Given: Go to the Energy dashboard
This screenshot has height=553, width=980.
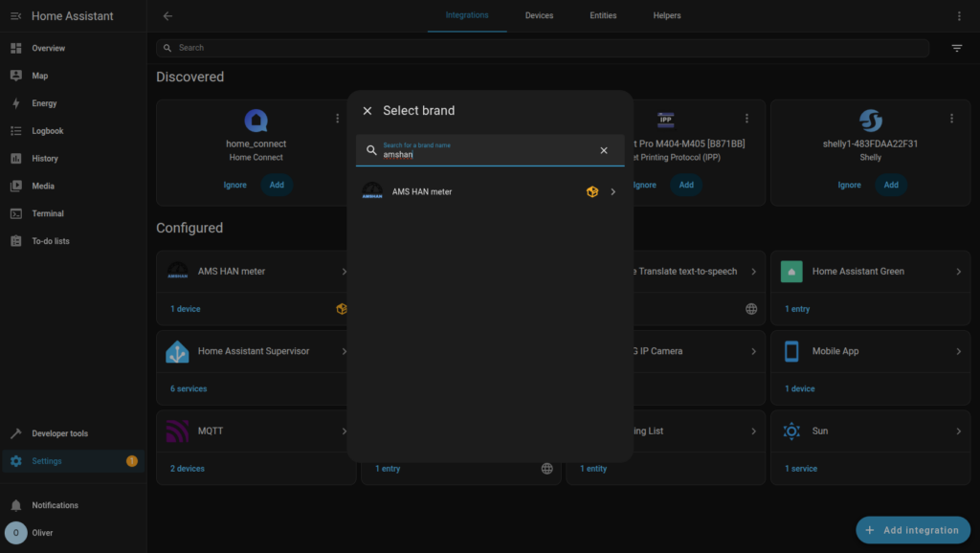Looking at the screenshot, I should click(73, 103).
